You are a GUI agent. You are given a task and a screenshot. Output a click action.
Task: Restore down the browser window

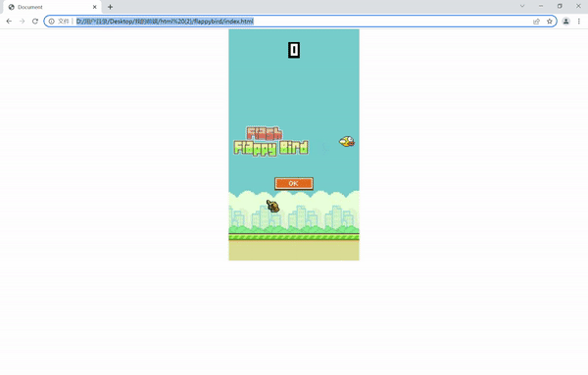click(560, 6)
